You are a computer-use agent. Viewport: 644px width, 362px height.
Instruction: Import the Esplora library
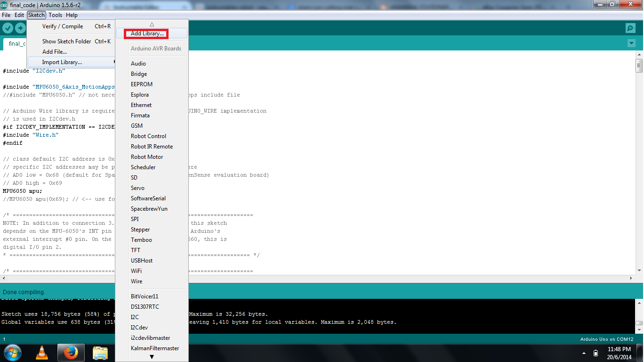152,95
